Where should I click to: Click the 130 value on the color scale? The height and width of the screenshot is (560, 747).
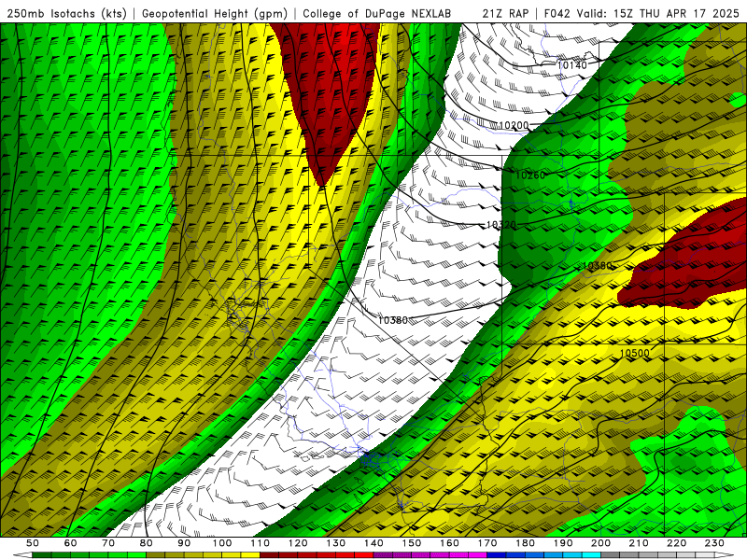[x=335, y=543]
